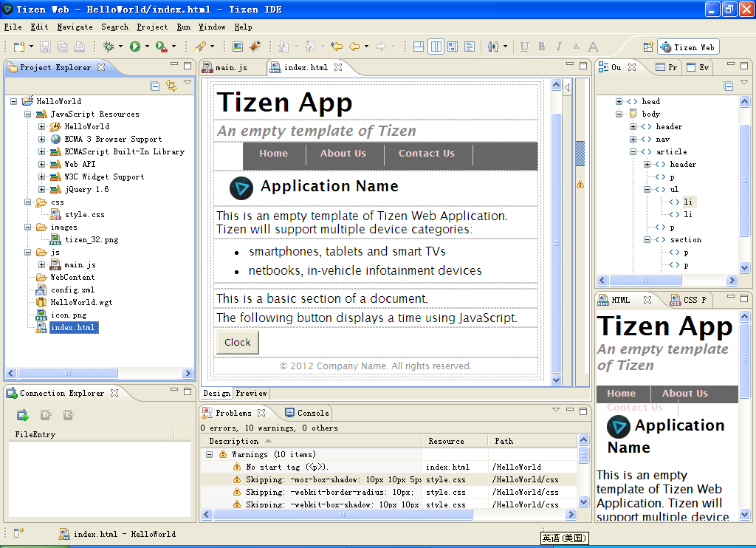The width and height of the screenshot is (756, 548).
Task: Collapse the css folder
Action: pyautogui.click(x=27, y=202)
